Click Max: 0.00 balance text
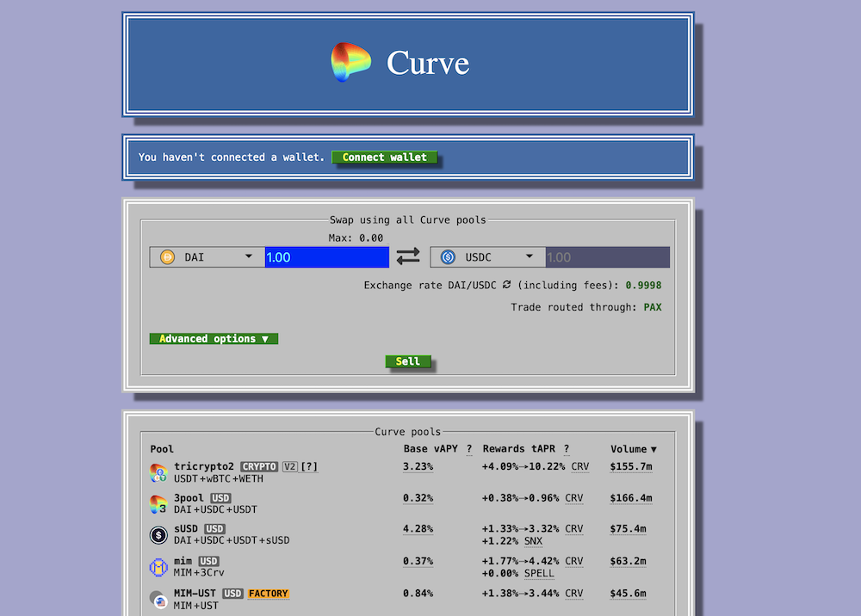This screenshot has height=616, width=861. 356,238
